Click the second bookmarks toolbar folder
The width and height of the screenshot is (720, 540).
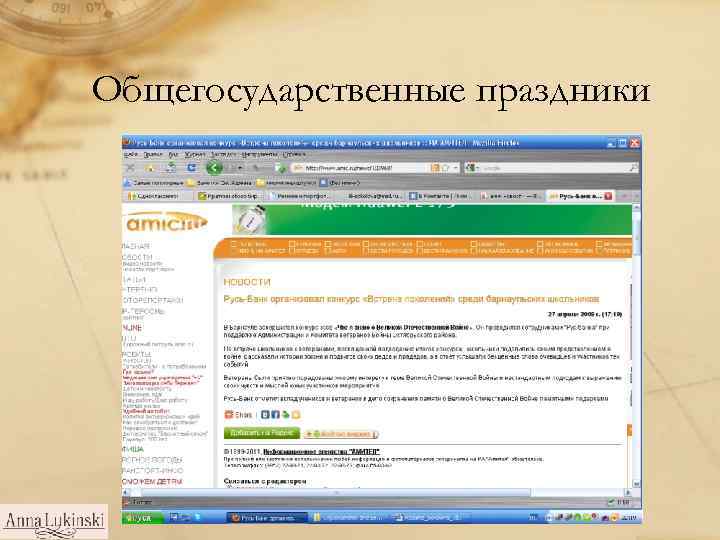(x=220, y=183)
